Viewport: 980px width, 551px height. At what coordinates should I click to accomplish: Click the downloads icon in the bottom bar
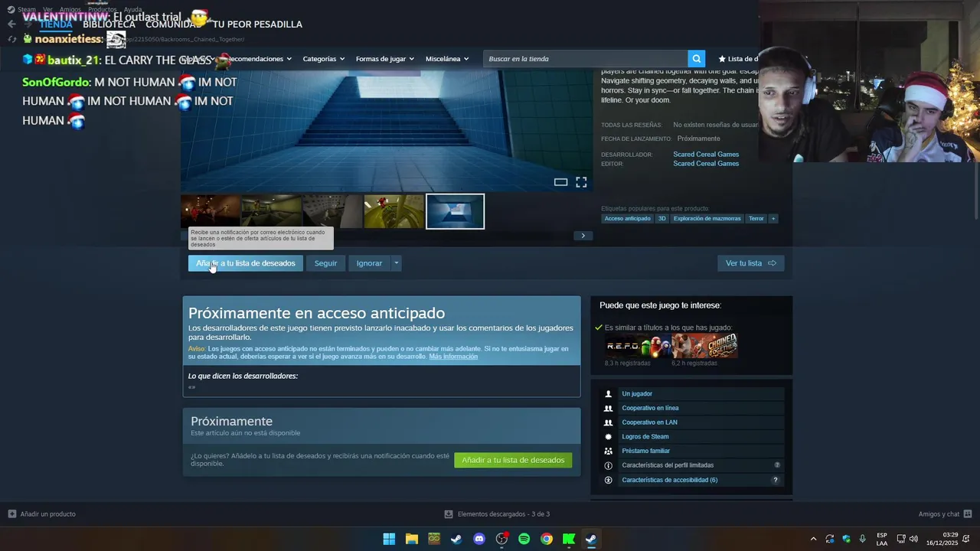[449, 514]
